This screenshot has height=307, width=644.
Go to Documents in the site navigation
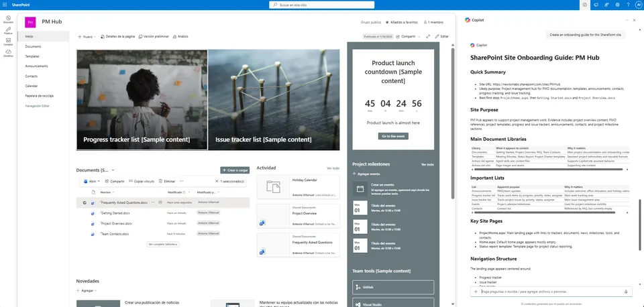pos(33,46)
